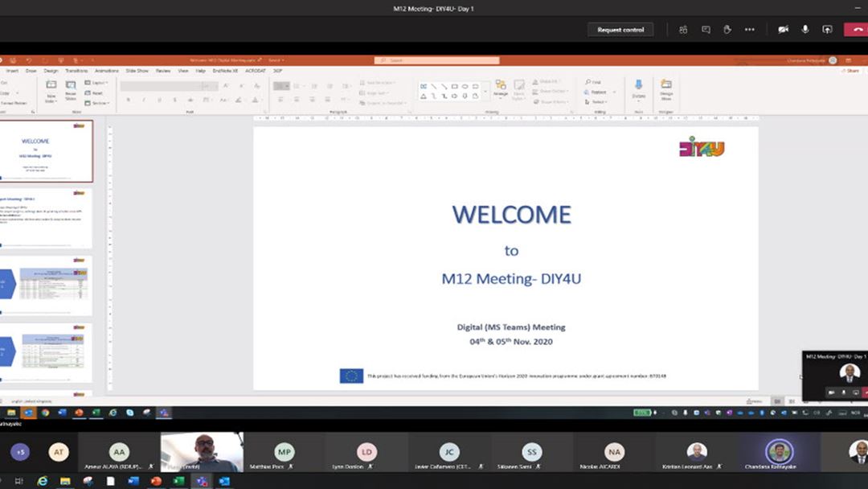This screenshot has height=489, width=868.
Task: Turn the camera on
Action: (x=783, y=30)
